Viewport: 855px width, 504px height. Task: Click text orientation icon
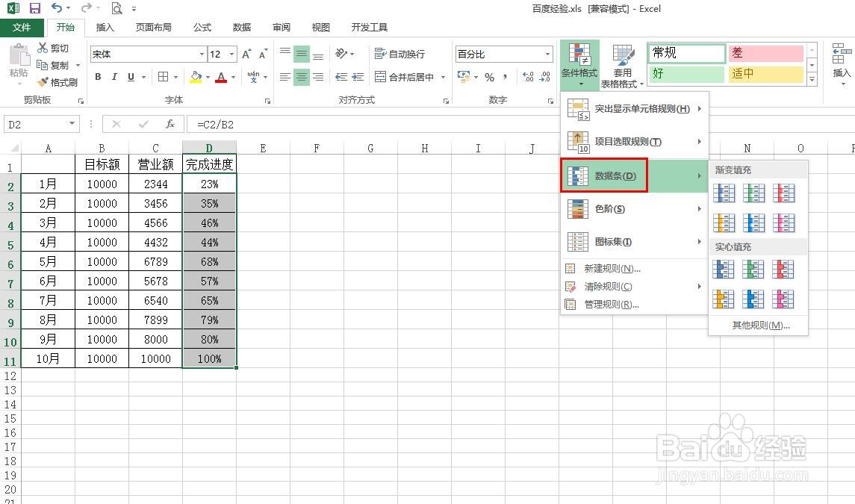(x=342, y=54)
